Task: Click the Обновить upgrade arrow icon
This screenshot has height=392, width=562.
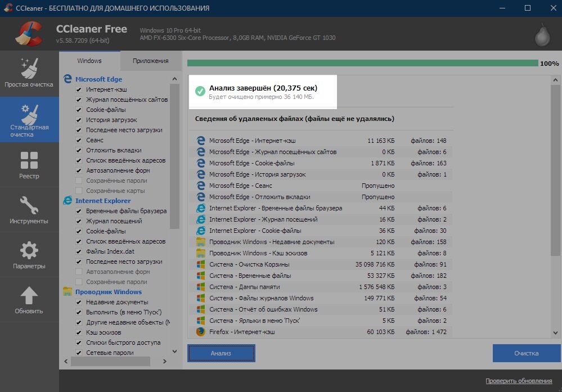Action: [x=29, y=296]
